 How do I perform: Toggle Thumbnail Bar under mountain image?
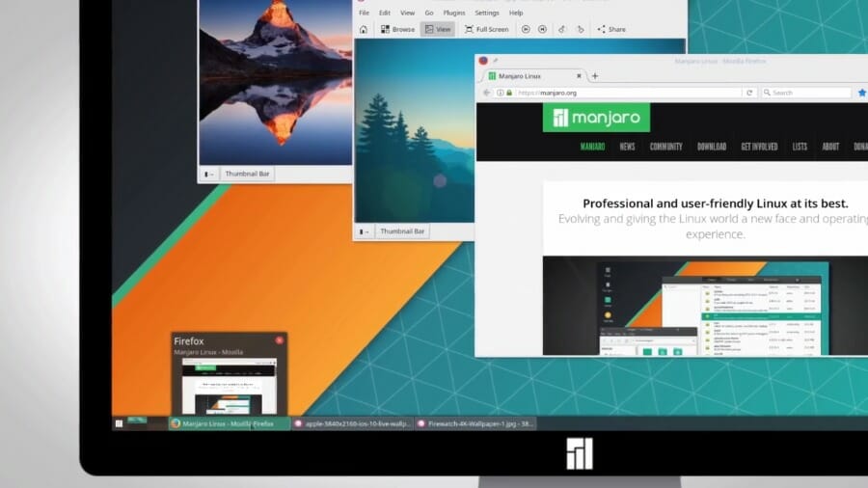(247, 174)
